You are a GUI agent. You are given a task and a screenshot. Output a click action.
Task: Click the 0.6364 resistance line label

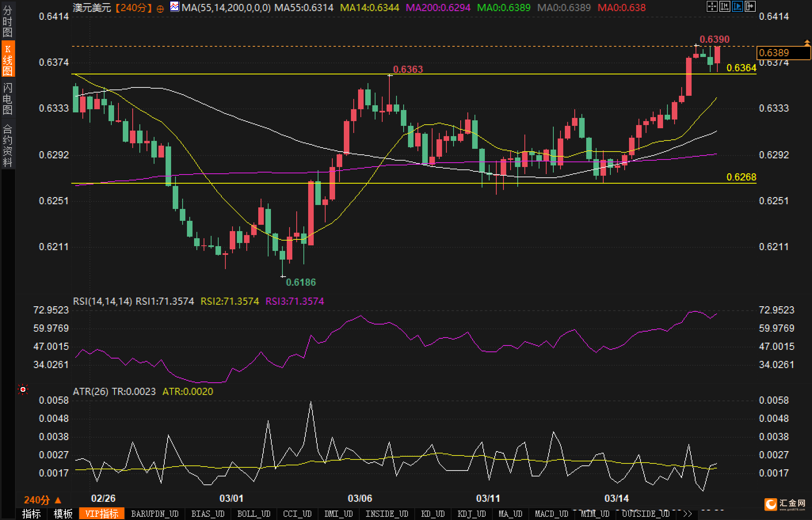(741, 68)
